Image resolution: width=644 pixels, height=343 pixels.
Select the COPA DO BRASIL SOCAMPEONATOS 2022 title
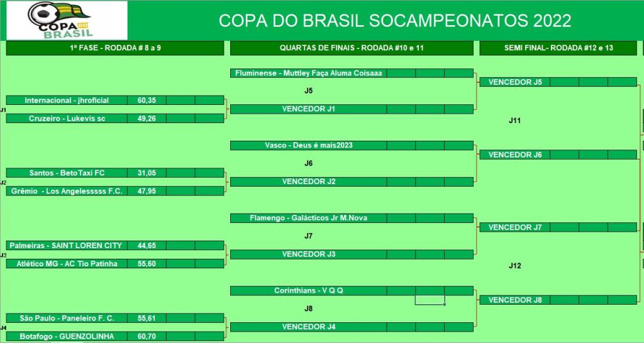point(394,21)
